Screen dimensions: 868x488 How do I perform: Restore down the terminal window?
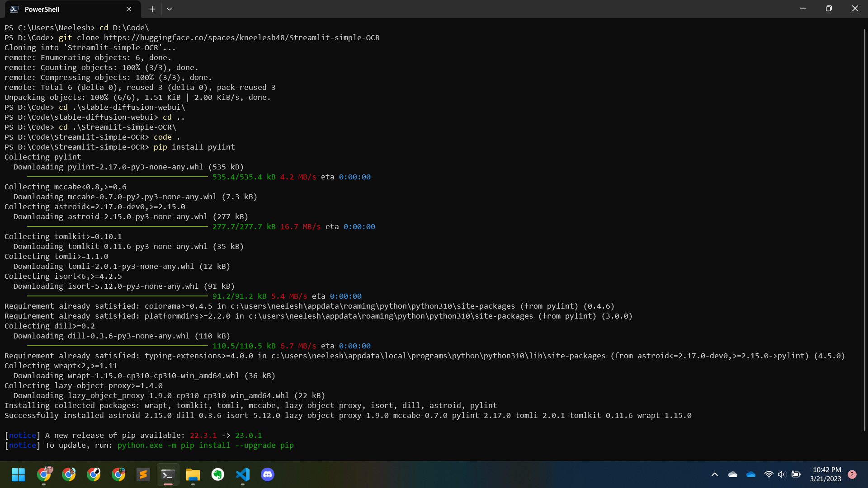(x=829, y=9)
